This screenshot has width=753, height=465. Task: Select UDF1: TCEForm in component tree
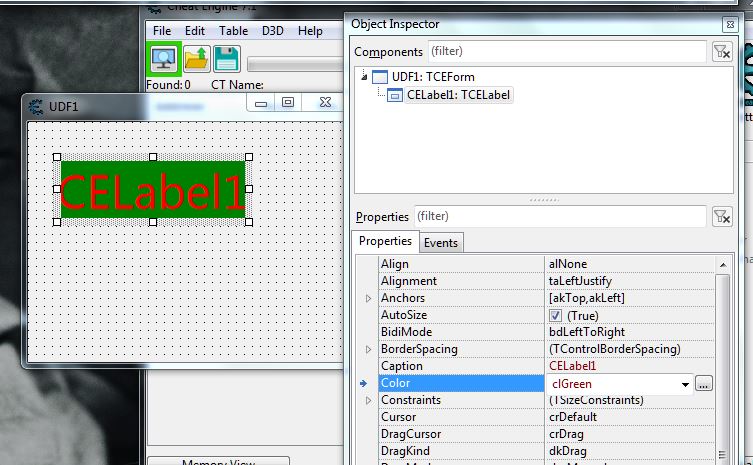click(x=433, y=76)
